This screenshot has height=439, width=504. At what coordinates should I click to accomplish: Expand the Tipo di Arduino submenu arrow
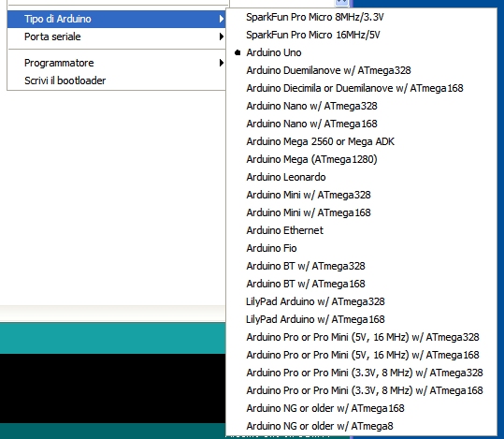[x=221, y=19]
